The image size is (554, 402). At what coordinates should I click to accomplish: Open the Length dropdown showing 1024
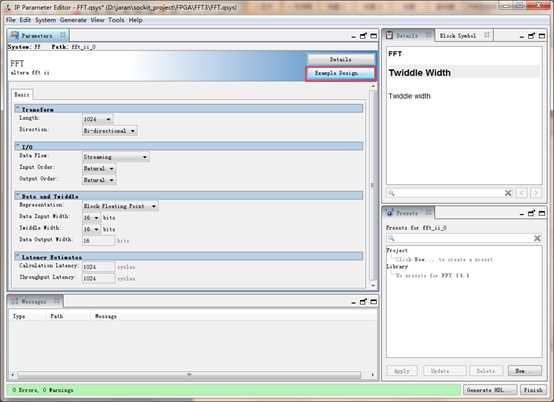98,119
